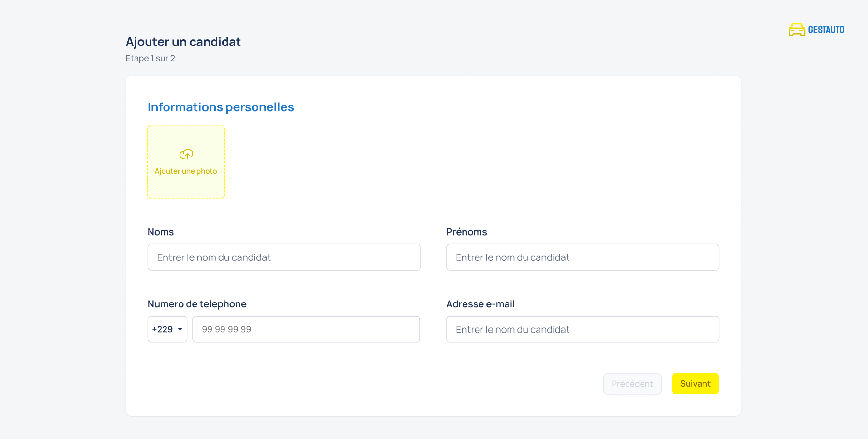The image size is (868, 439).
Task: Focus the Adresse e-mail input field
Action: [x=582, y=329]
